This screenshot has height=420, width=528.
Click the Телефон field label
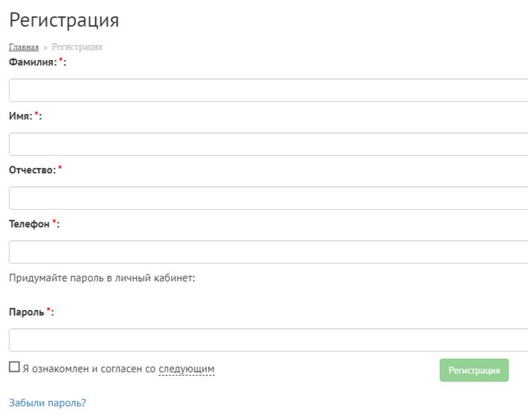click(x=29, y=224)
